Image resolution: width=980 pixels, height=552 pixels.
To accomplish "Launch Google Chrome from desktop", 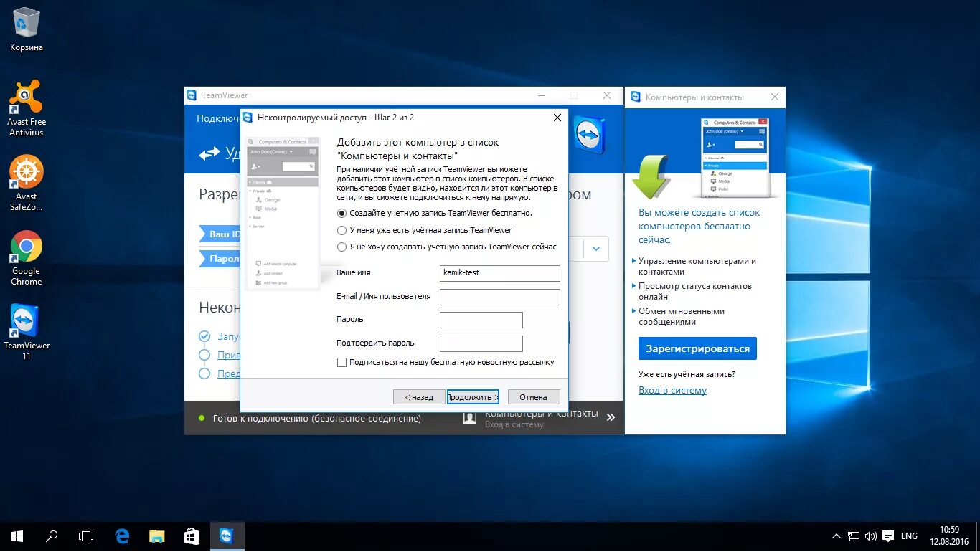I will click(x=27, y=258).
